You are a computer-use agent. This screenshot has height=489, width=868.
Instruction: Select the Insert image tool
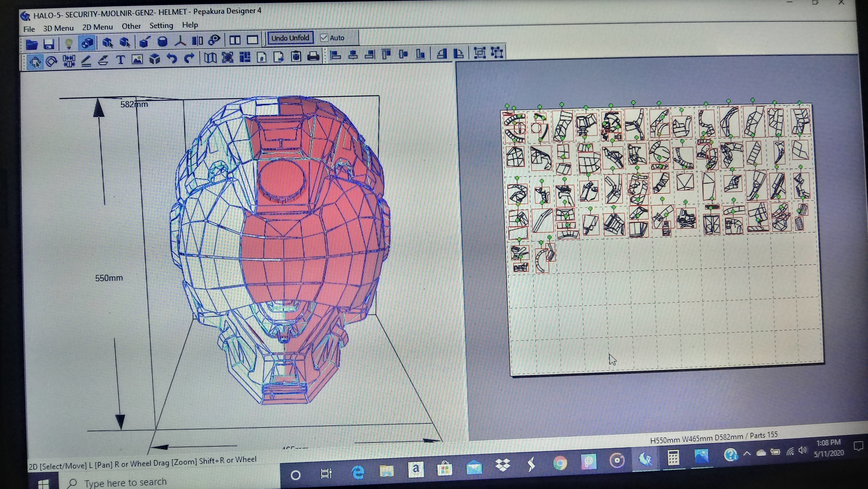pyautogui.click(x=137, y=60)
